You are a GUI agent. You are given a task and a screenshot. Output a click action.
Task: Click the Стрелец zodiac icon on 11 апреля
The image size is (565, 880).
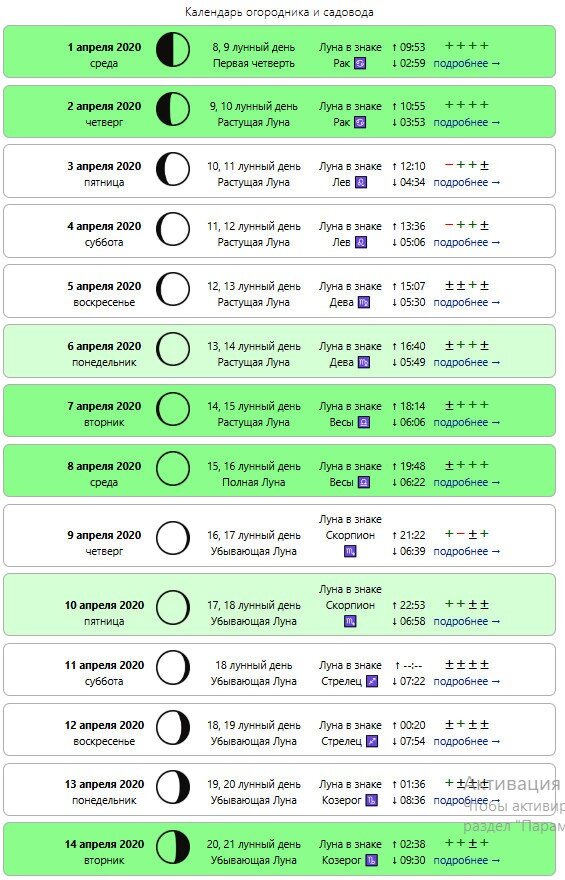pos(371,681)
